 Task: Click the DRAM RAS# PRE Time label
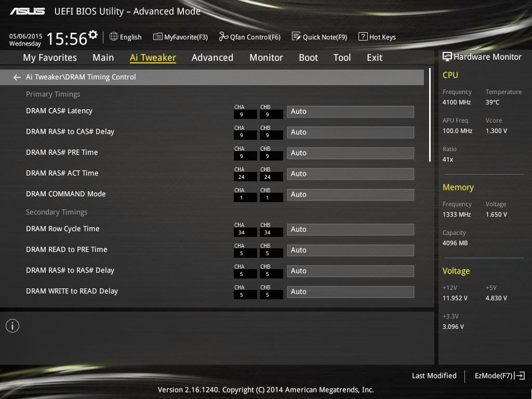point(62,152)
